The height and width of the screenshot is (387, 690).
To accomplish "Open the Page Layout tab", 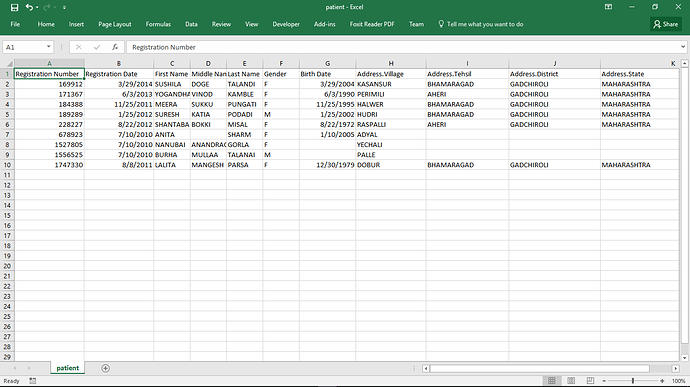I will pos(115,24).
